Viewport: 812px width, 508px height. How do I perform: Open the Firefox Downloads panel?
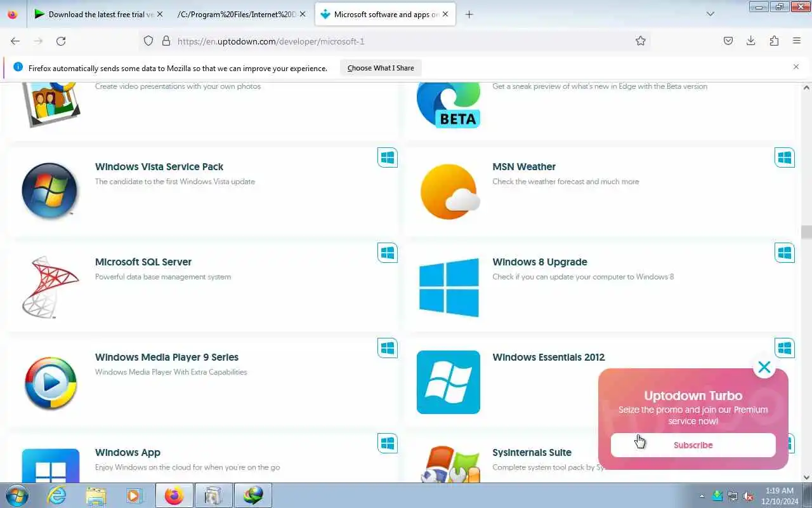tap(751, 41)
